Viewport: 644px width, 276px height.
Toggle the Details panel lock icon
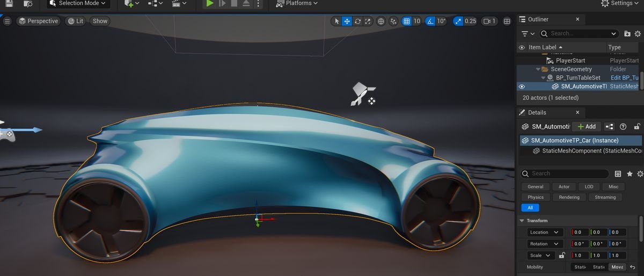(x=637, y=127)
